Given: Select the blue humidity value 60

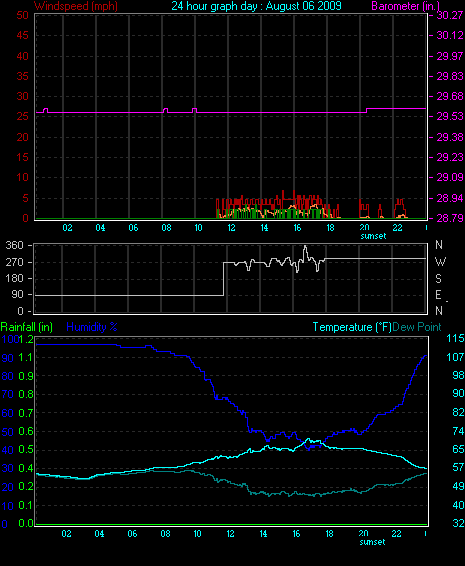Looking at the screenshot, I should (8, 413).
